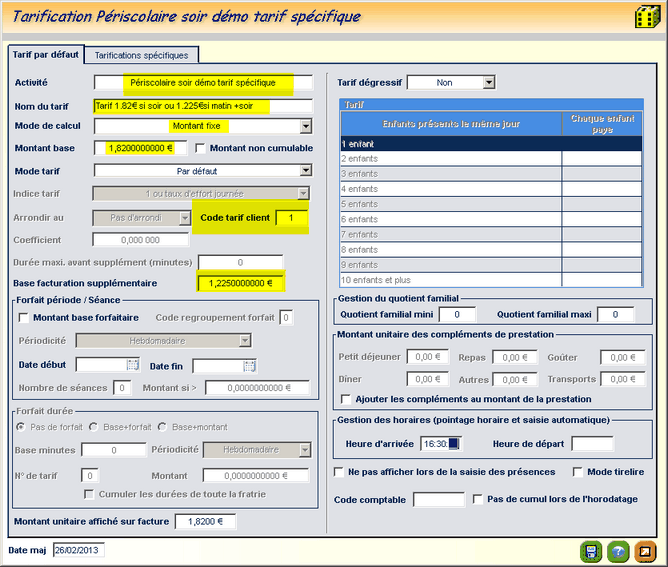668x567 pixels.
Task: Click the green save disk icon
Action: [591, 551]
